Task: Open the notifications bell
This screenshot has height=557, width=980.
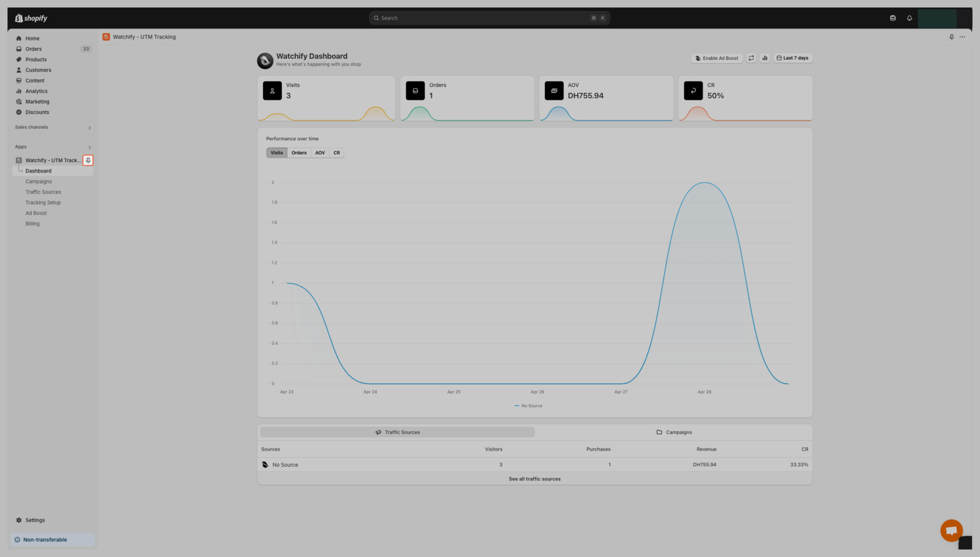Action: click(x=909, y=18)
